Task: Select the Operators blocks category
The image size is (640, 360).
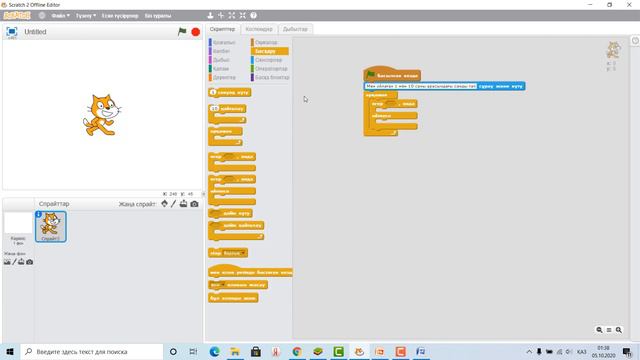Action: pos(271,69)
